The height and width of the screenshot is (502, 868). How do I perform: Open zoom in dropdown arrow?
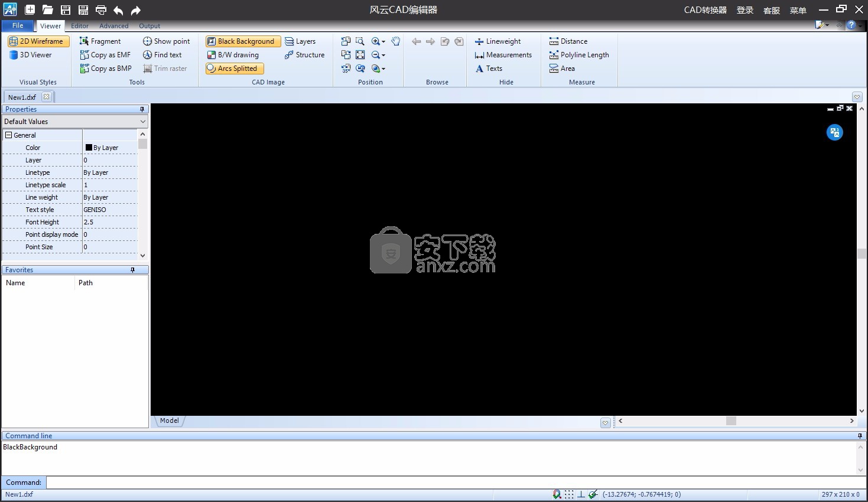click(x=383, y=42)
